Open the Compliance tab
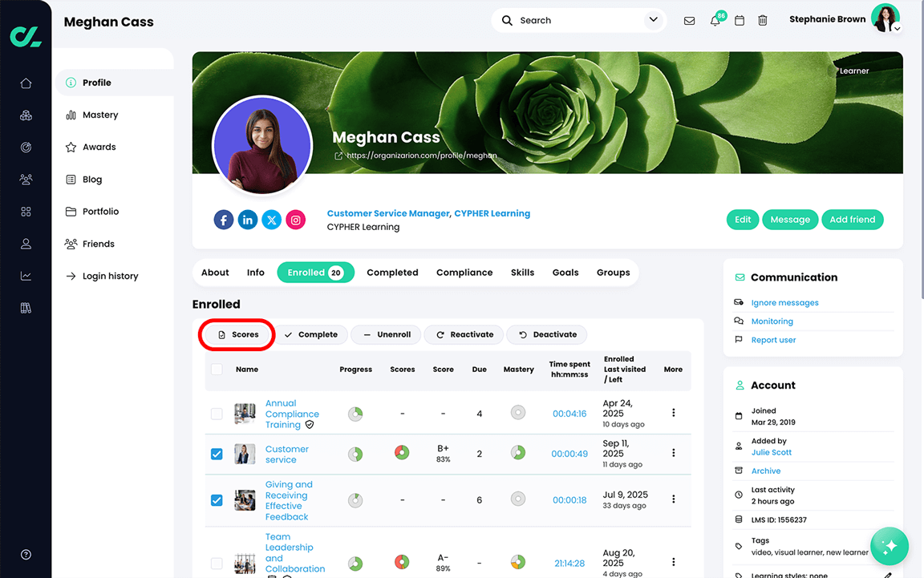Screen dimensions: 924x578 [464, 273]
